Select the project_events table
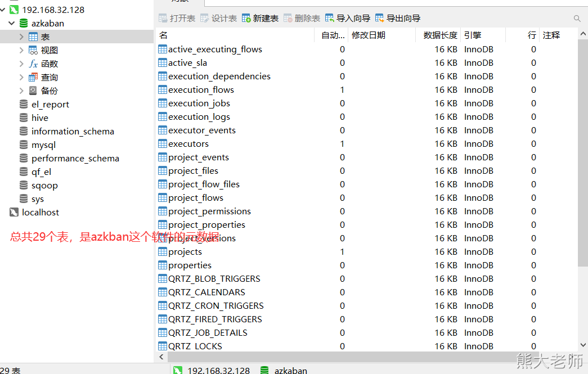 (x=199, y=157)
